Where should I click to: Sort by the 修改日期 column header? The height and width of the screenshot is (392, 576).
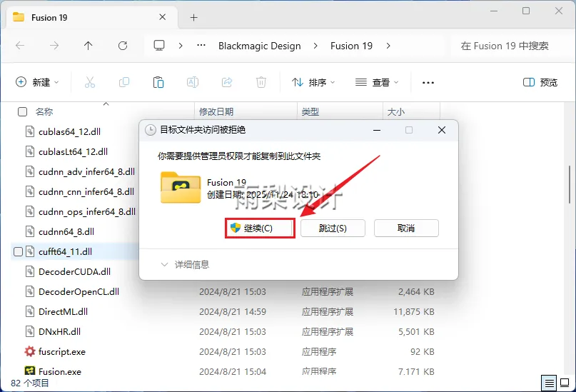click(x=216, y=111)
